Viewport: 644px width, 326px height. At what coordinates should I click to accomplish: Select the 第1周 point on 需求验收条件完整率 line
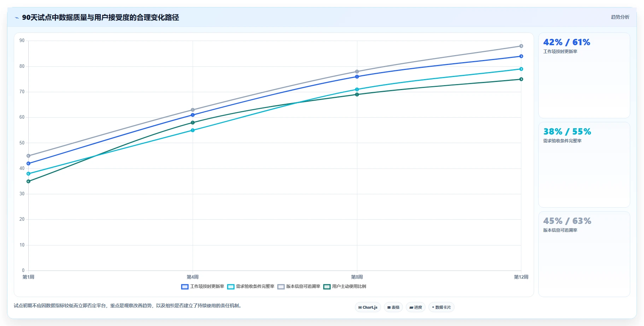[29, 174]
